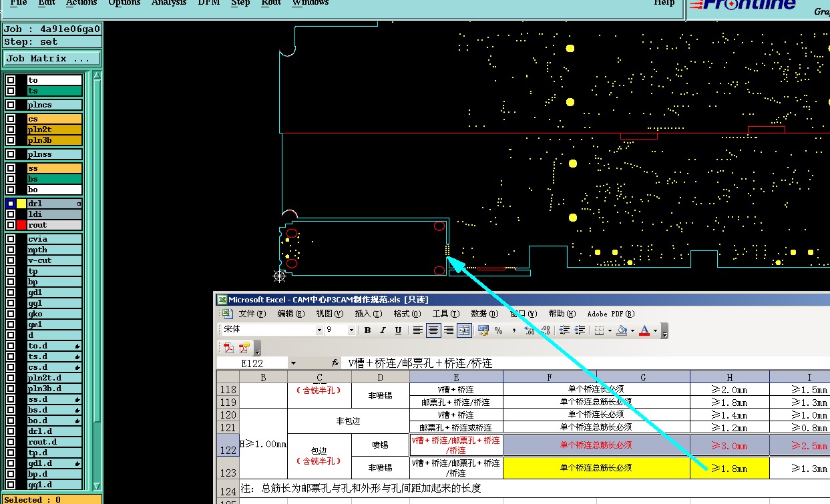Apply percent style in Excel toolbar

click(499, 330)
